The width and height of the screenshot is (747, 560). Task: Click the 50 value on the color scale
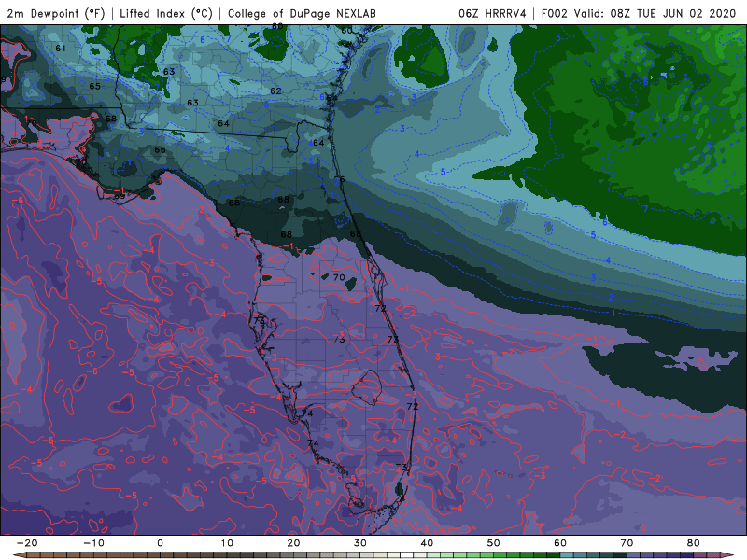pos(494,543)
